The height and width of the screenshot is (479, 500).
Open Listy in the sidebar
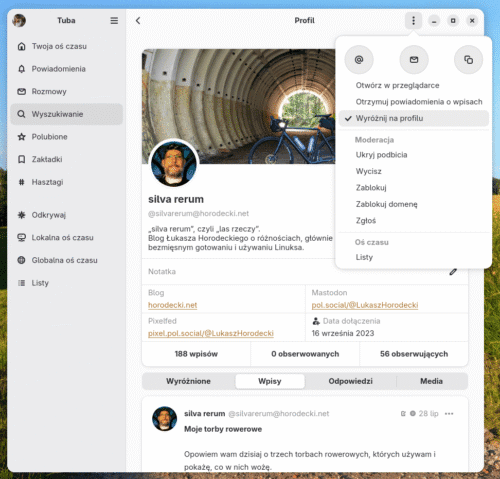tap(67, 283)
